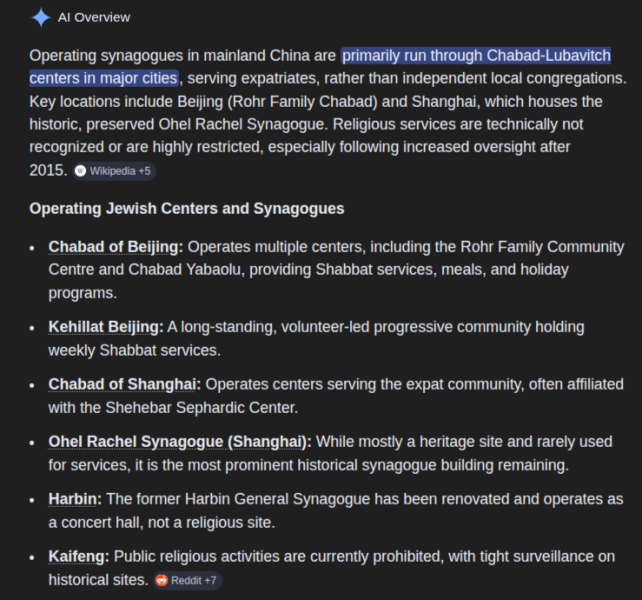The height and width of the screenshot is (600, 642).
Task: Open the Chabad of Beijing link
Action: tap(114, 247)
